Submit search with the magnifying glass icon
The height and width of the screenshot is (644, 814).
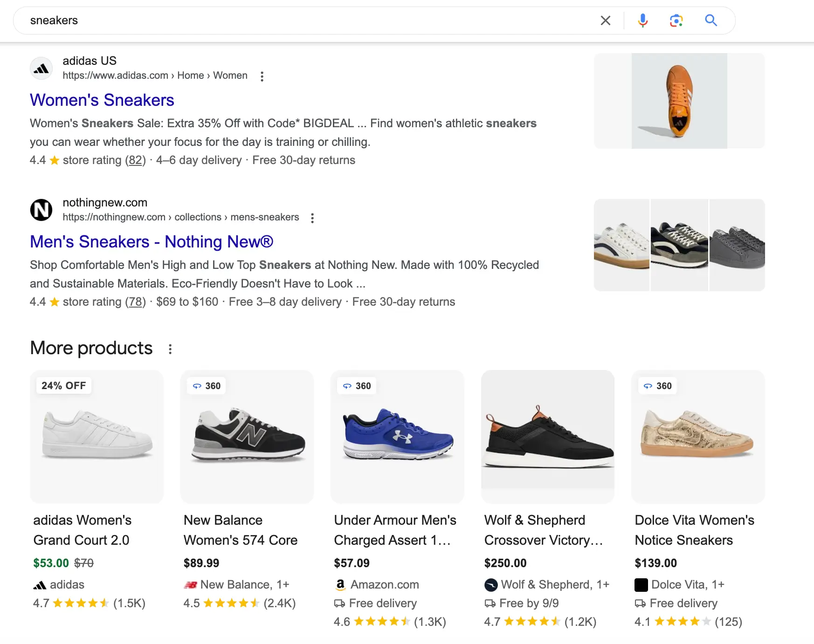(711, 21)
